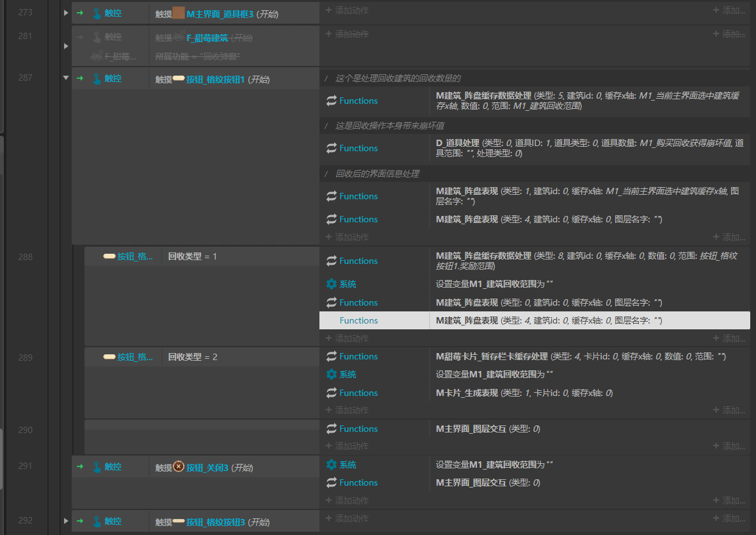The width and height of the screenshot is (756, 535).
Task: Click the 按钮_关闭3 close-button object icon
Action: pyautogui.click(x=179, y=467)
